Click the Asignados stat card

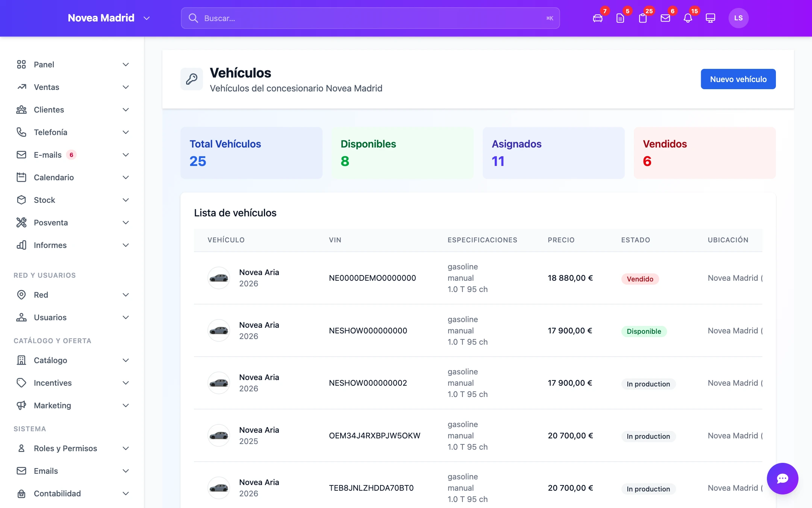554,153
